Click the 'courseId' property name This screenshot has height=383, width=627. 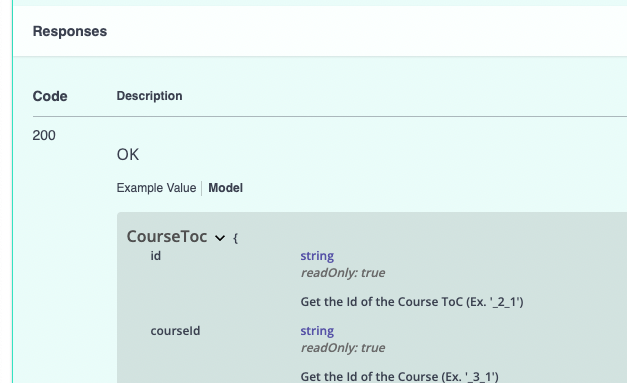[x=175, y=331]
